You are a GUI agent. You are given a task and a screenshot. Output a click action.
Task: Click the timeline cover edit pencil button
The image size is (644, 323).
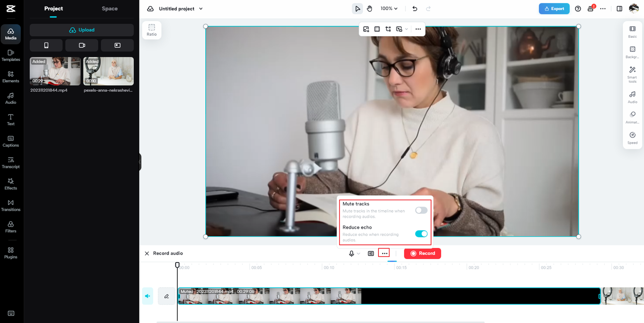[167, 296]
